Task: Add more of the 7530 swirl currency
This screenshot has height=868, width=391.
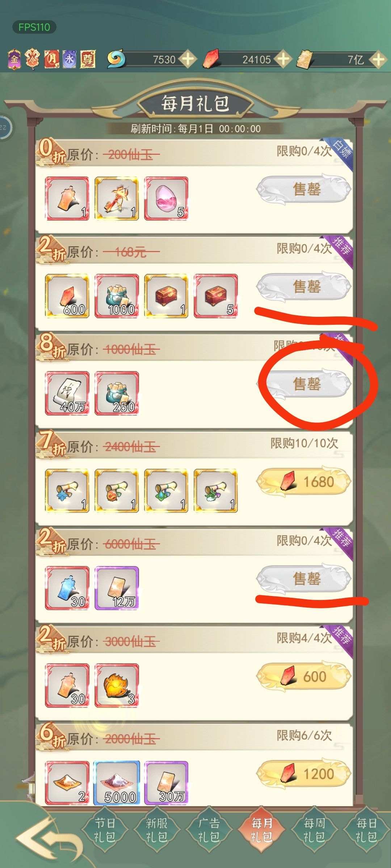Action: click(x=188, y=59)
